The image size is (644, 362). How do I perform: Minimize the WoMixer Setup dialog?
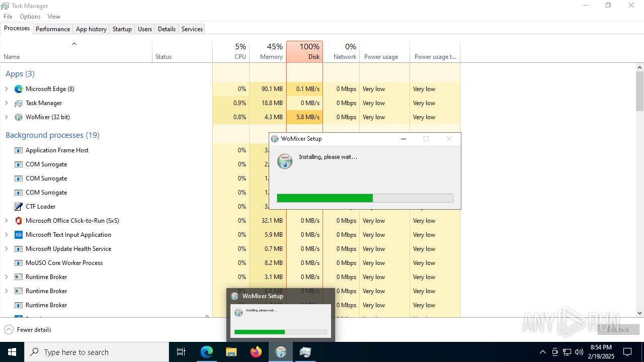point(403,139)
